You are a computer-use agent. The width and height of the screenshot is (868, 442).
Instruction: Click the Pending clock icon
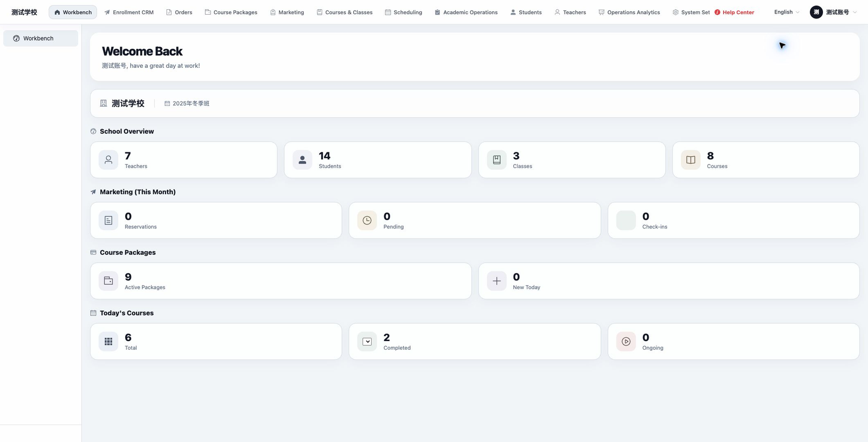pyautogui.click(x=367, y=220)
